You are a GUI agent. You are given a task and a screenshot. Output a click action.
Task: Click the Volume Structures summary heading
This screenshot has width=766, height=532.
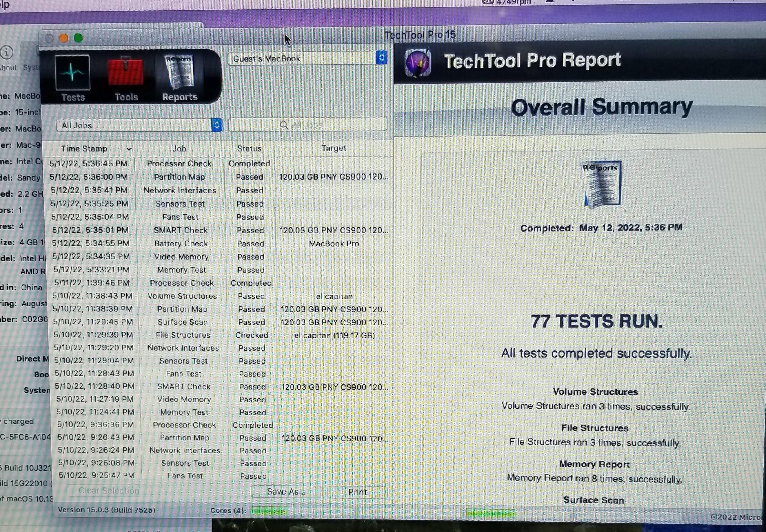(595, 392)
